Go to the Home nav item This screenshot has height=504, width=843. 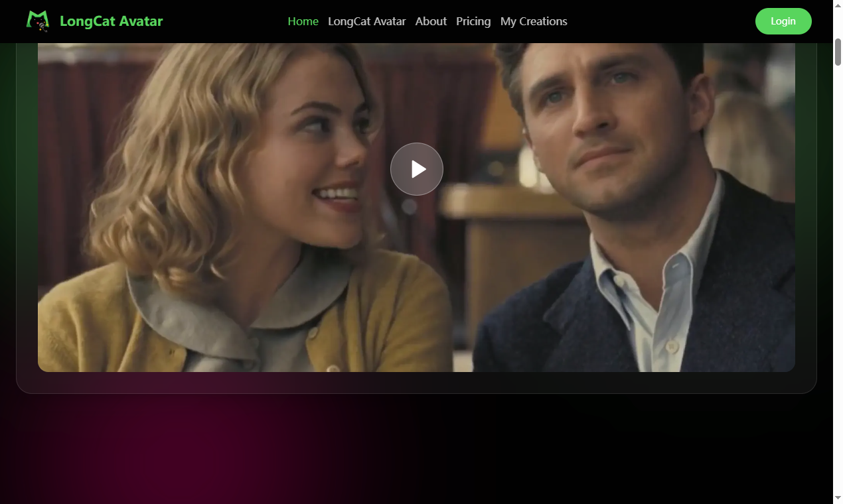tap(303, 21)
